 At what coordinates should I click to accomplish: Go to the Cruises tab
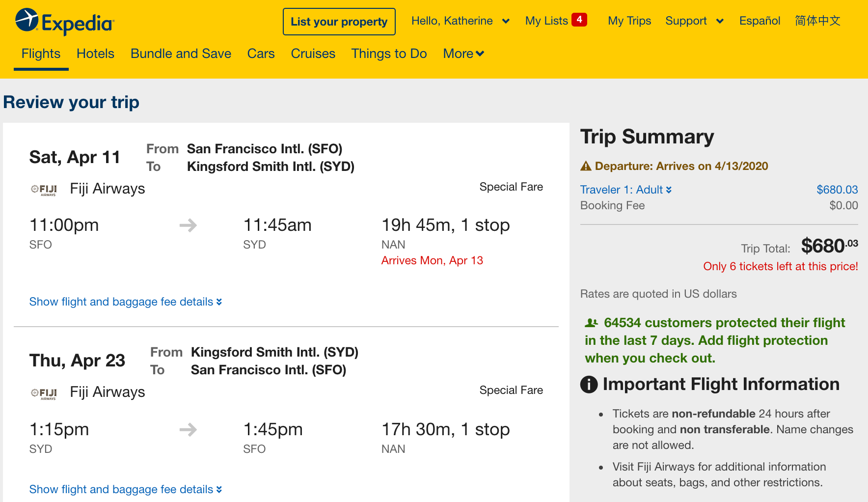tap(313, 54)
